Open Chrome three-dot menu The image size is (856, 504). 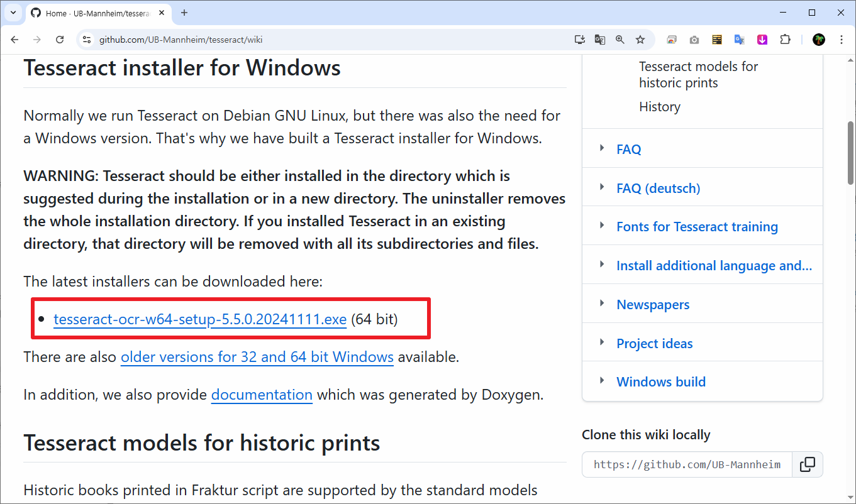[x=842, y=40]
